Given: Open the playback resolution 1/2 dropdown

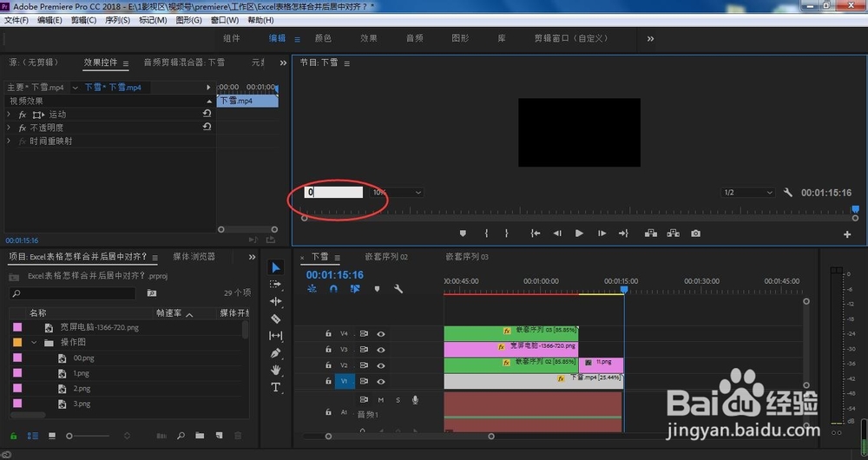Looking at the screenshot, I should click(748, 193).
